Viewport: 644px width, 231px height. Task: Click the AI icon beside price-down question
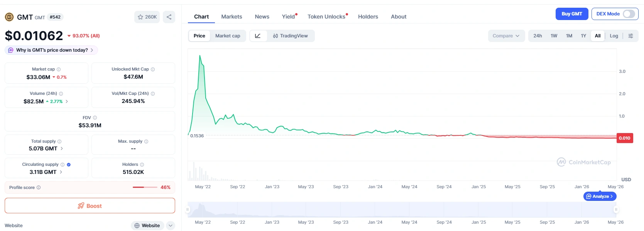11,50
